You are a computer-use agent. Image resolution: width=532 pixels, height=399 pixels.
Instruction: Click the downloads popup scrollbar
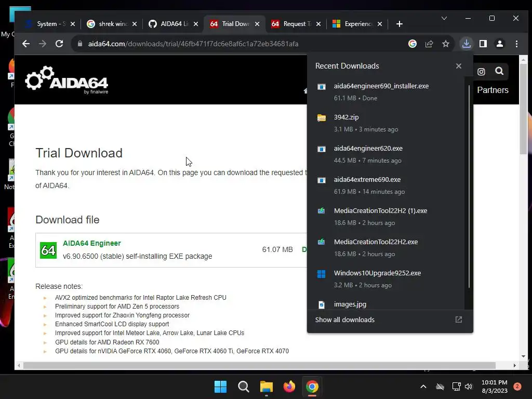click(x=469, y=187)
